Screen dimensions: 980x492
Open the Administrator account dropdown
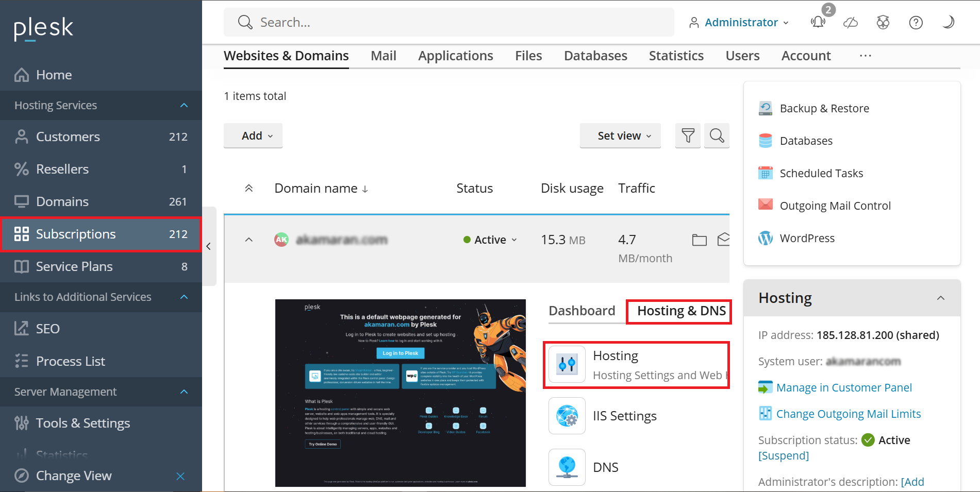coord(739,22)
